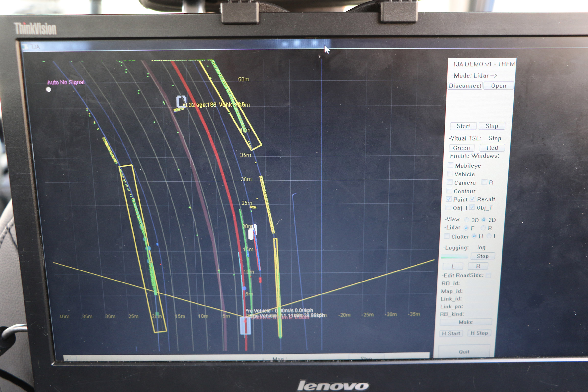Select the 3D view radio button
The width and height of the screenshot is (588, 392).
click(466, 220)
